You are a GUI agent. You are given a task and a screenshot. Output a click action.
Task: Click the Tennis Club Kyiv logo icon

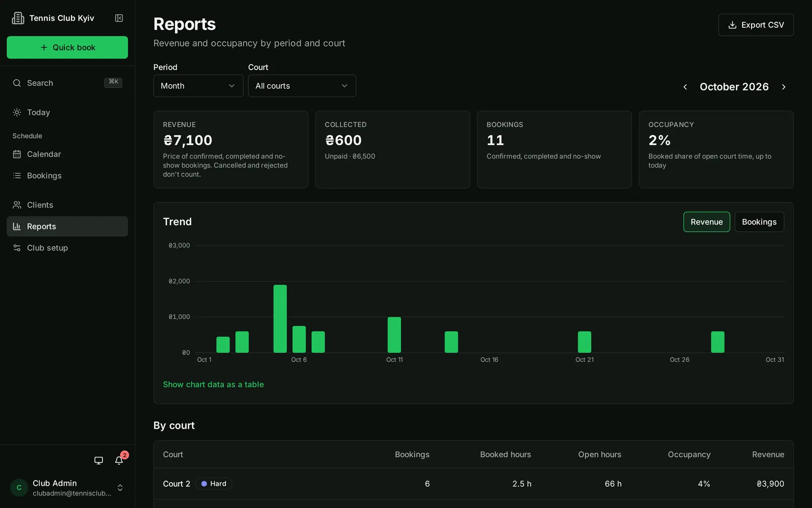pyautogui.click(x=18, y=18)
